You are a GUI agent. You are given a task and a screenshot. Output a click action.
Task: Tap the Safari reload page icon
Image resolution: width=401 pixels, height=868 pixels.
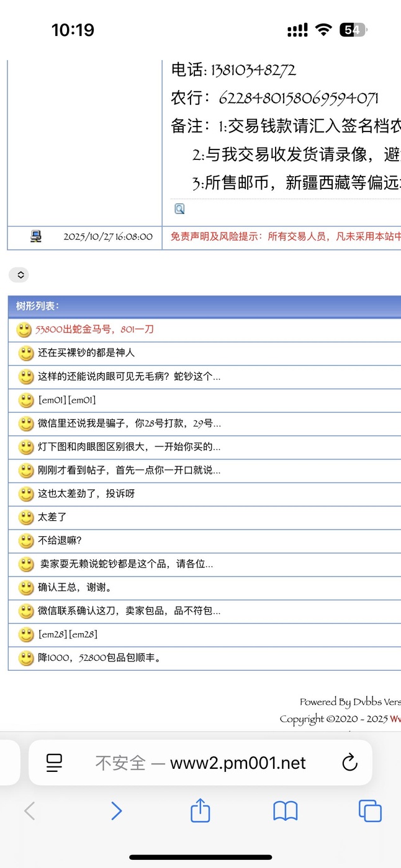350,763
